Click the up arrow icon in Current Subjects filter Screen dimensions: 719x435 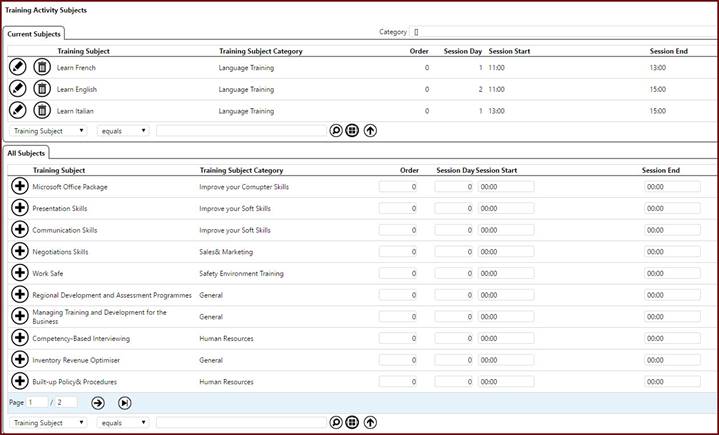coord(370,130)
